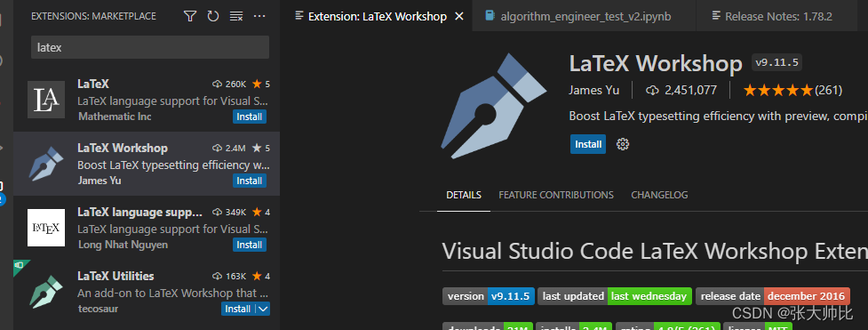Open the extensions filter funnel icon
Image resolution: width=868 pixels, height=330 pixels.
click(x=190, y=16)
